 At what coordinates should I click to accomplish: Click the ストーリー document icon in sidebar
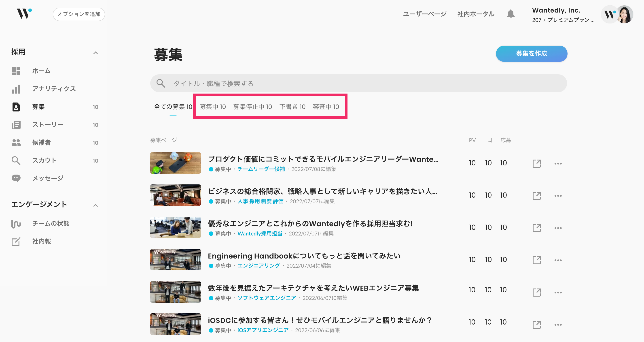click(x=16, y=125)
